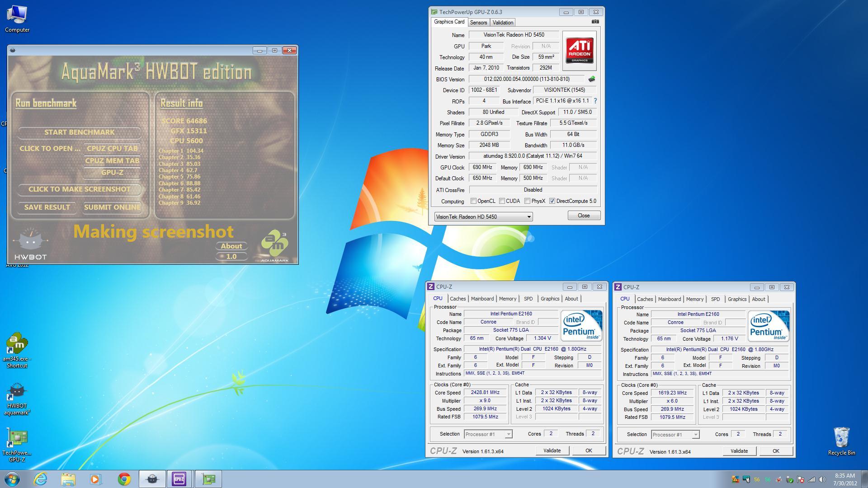Image resolution: width=868 pixels, height=488 pixels.
Task: Click OK in right CPU-Z window
Action: pos(776,451)
